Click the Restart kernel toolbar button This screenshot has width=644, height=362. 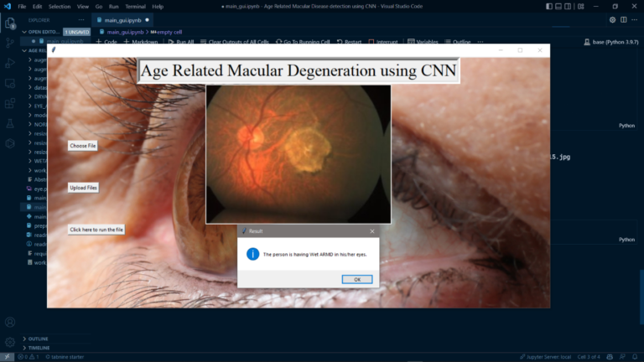(349, 42)
